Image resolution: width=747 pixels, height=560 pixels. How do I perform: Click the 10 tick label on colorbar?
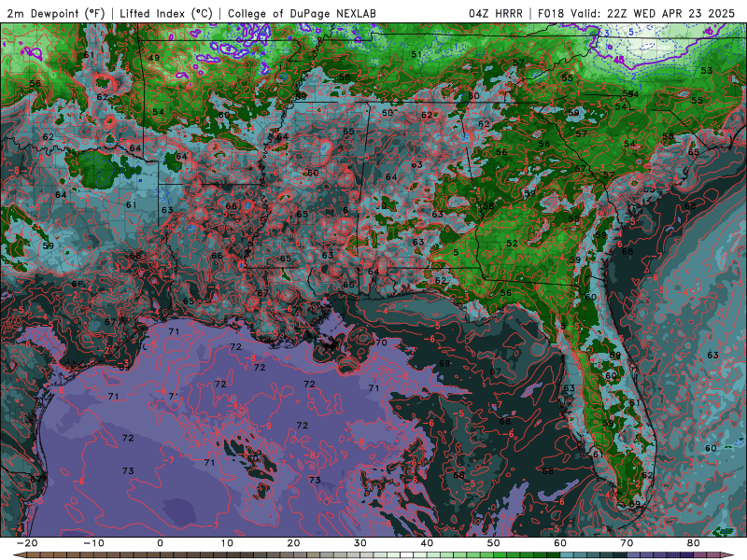click(x=227, y=543)
